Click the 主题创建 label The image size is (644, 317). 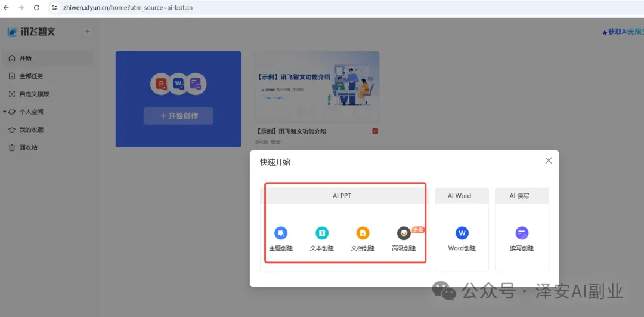[x=281, y=248]
